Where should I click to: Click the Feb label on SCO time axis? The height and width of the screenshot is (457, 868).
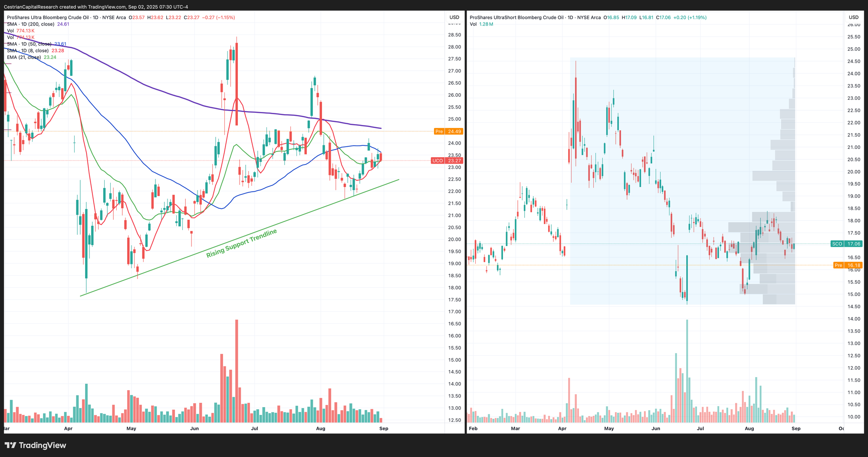pos(473,429)
